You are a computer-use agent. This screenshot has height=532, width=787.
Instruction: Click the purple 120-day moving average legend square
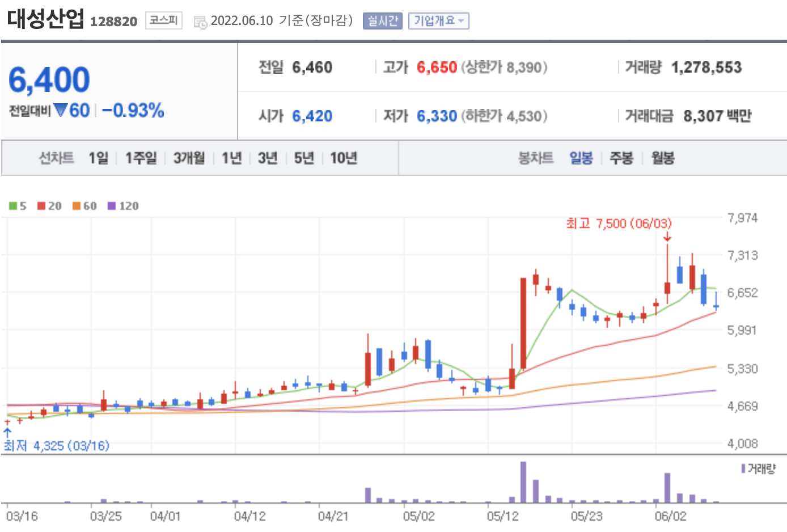111,206
